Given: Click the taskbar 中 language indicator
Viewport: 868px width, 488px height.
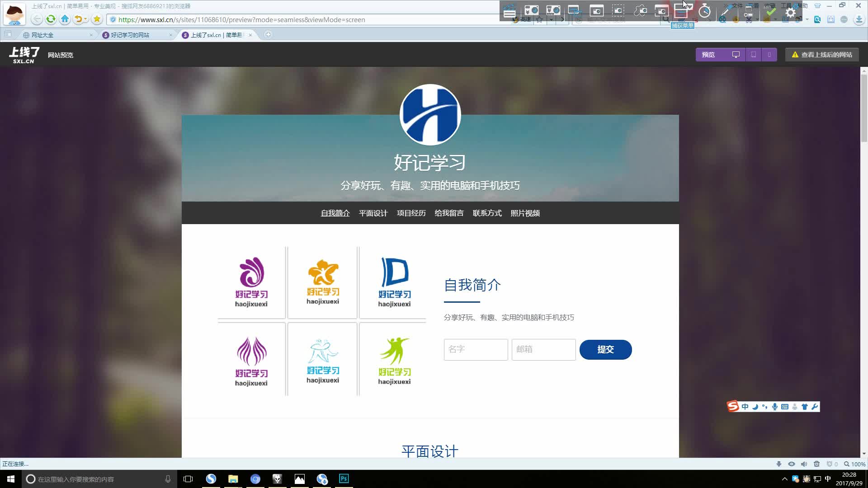Looking at the screenshot, I should [x=828, y=479].
